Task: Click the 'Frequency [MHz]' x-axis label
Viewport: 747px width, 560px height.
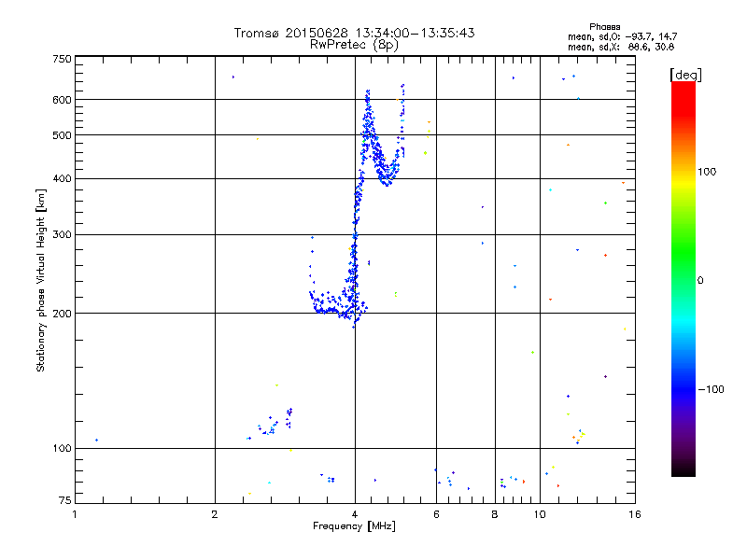Action: [354, 526]
